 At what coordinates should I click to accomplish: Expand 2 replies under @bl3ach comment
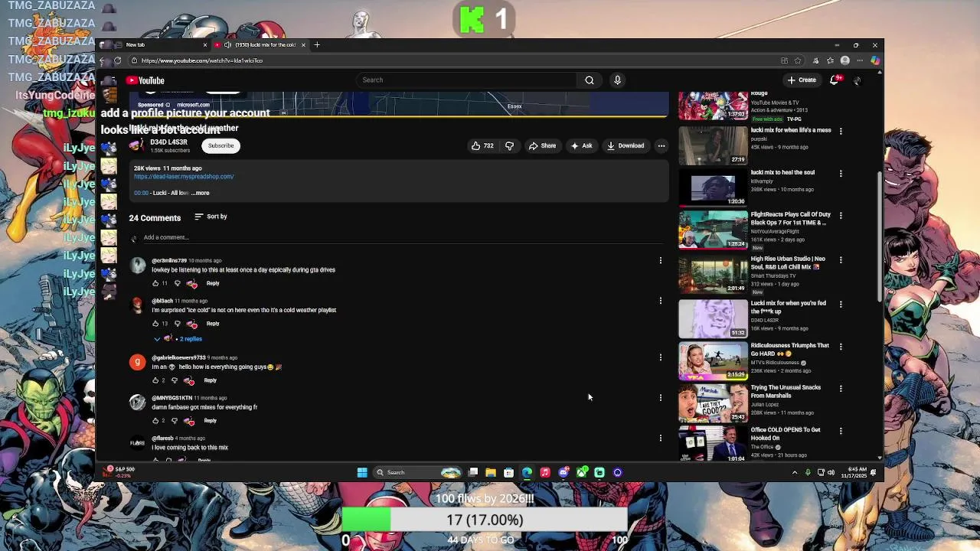click(x=179, y=339)
